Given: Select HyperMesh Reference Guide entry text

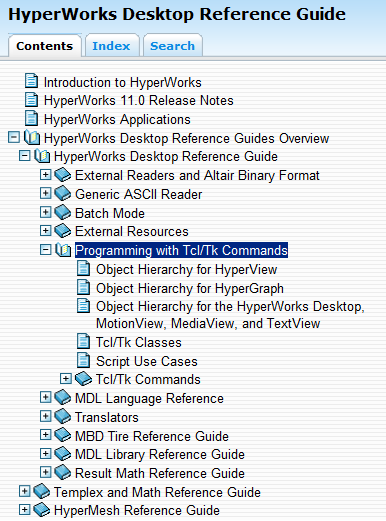Looking at the screenshot, I should coord(137,510).
